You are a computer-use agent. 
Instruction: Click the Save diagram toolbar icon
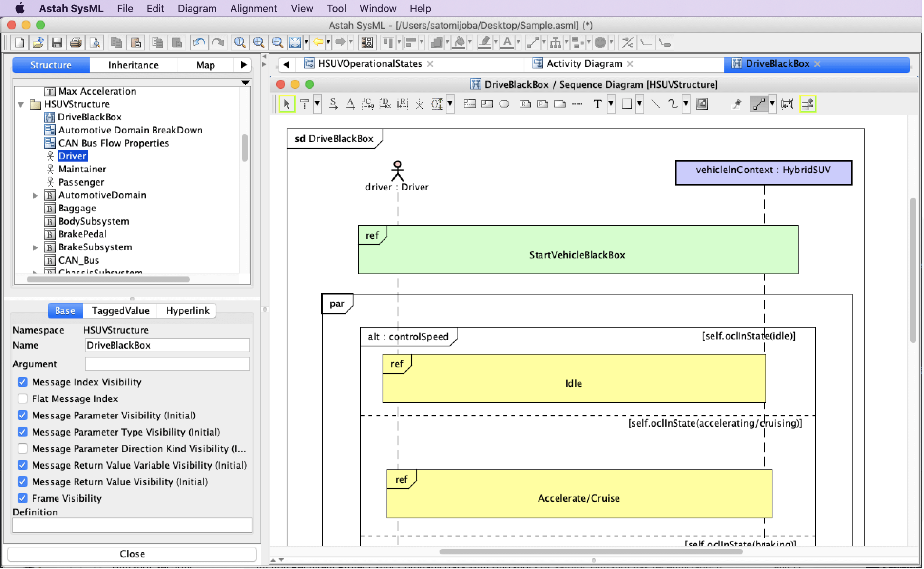pos(57,43)
